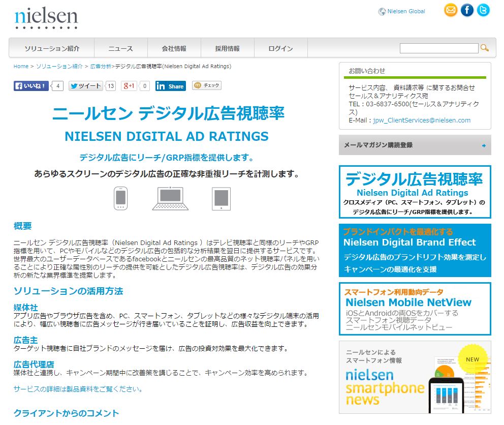Click the ニールセン デジタル広告視聴率 main title
504x425 pixels.
pyautogui.click(x=168, y=113)
